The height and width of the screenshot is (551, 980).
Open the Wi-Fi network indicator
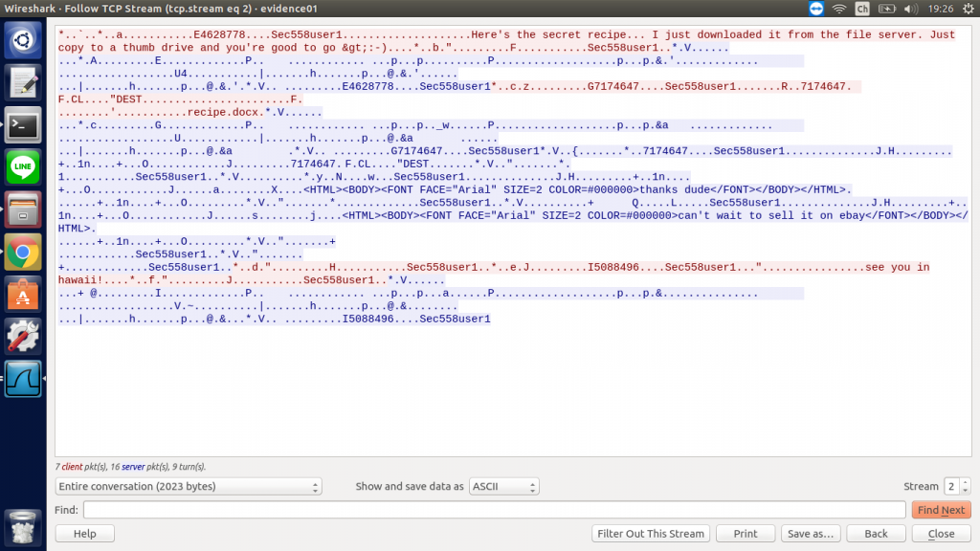click(x=839, y=9)
